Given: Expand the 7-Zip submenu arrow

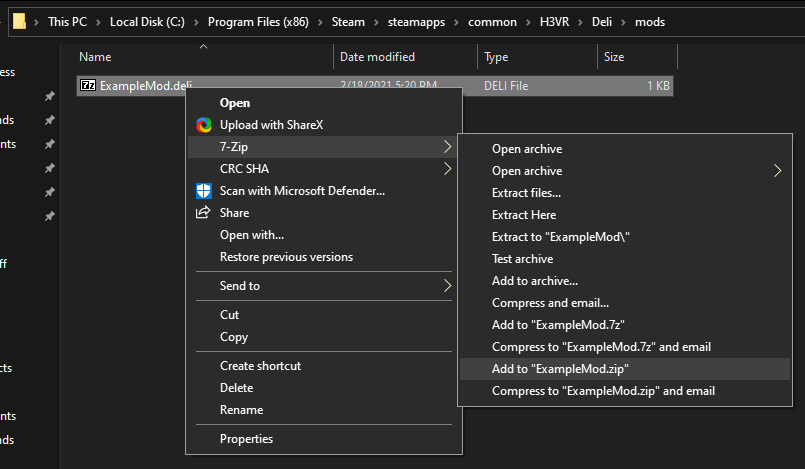Looking at the screenshot, I should click(447, 147).
